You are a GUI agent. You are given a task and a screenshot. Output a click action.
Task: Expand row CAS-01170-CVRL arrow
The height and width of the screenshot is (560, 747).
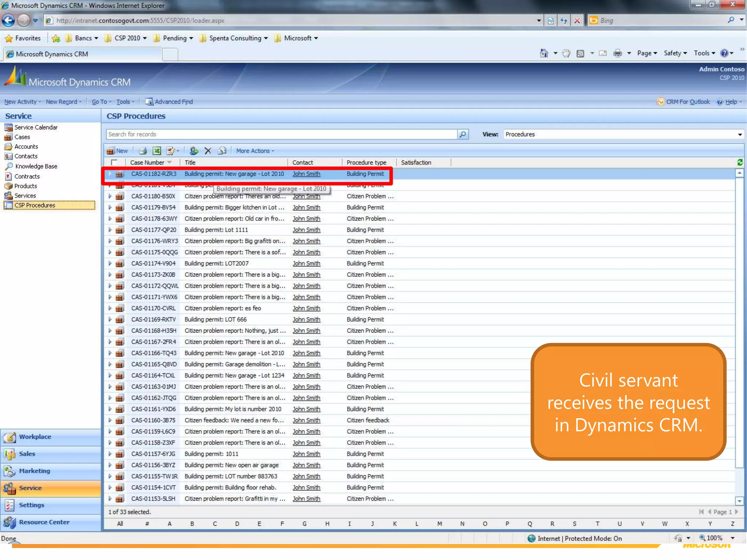[x=110, y=308]
